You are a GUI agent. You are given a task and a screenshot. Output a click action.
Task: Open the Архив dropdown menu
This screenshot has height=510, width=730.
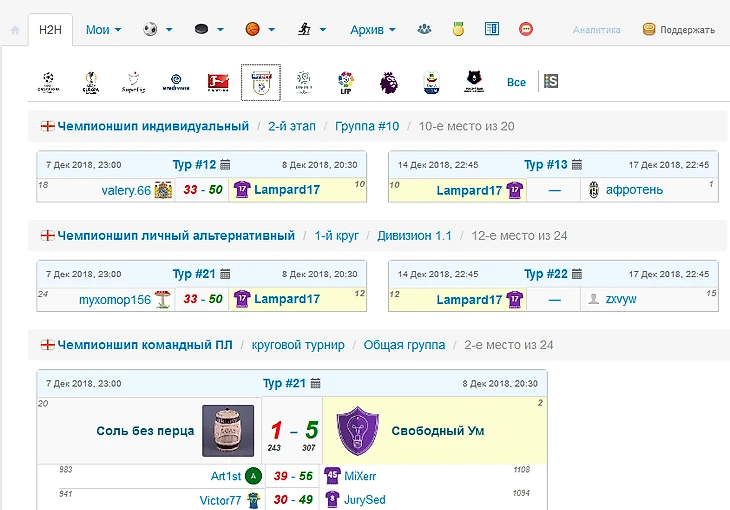373,30
